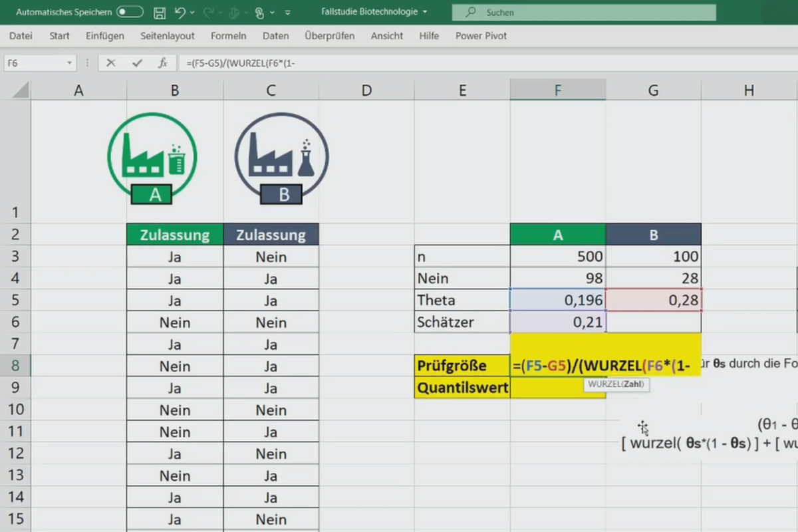The image size is (798, 532).
Task: Save the workbook via Save icon
Action: (x=158, y=12)
